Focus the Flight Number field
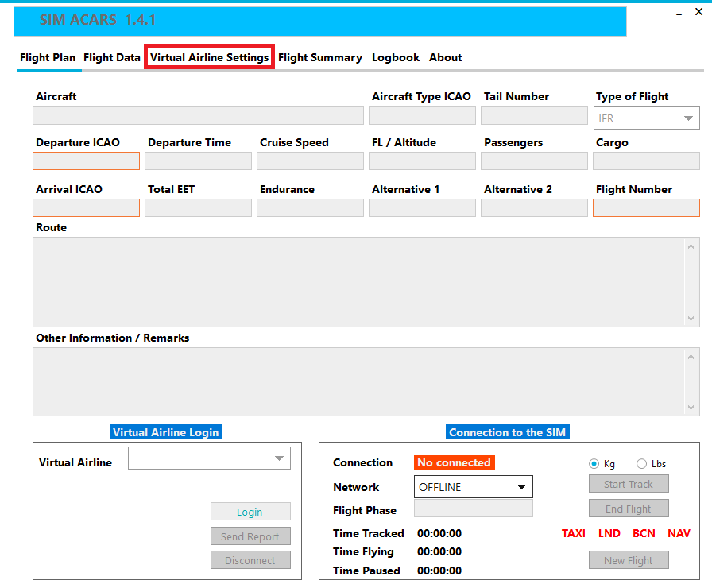 pyautogui.click(x=646, y=208)
